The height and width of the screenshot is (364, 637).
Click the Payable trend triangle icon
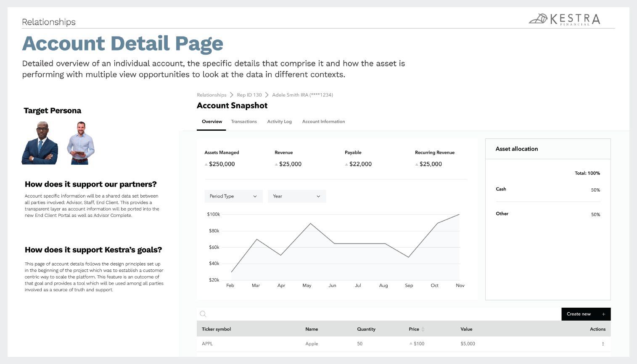pyautogui.click(x=346, y=164)
